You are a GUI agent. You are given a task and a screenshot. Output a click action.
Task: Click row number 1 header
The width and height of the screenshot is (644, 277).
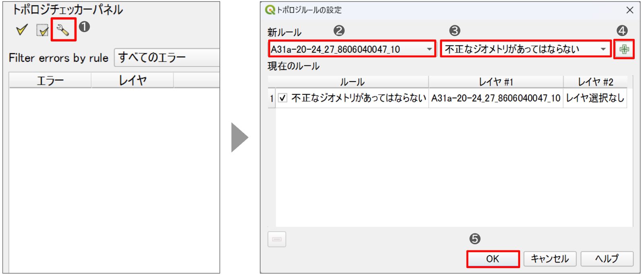[x=272, y=98]
